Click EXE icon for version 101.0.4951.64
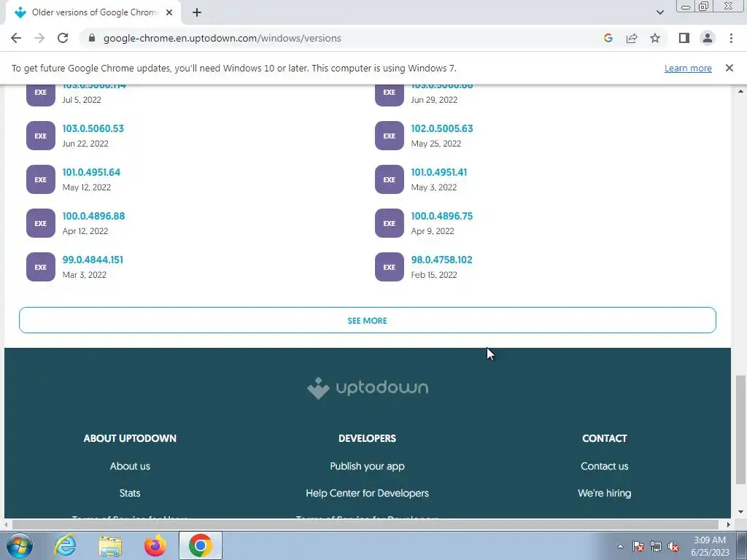Screen dimensions: 747x560 tap(41, 179)
